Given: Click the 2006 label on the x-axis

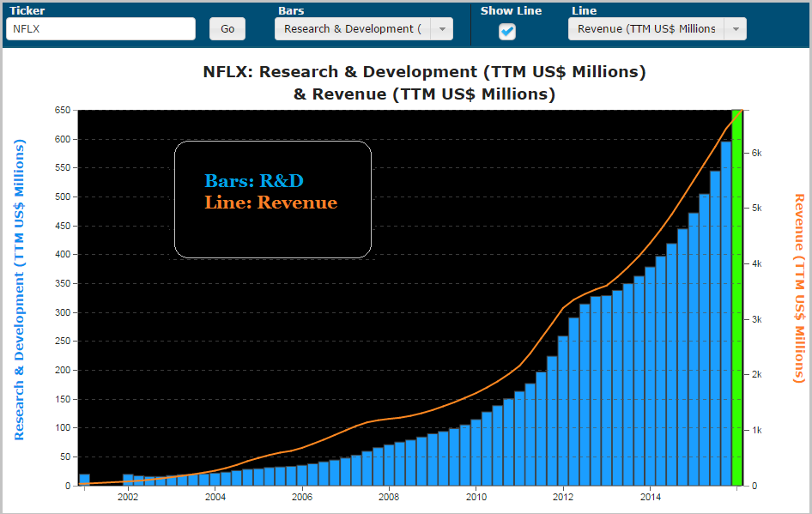Looking at the screenshot, I should click(302, 497).
